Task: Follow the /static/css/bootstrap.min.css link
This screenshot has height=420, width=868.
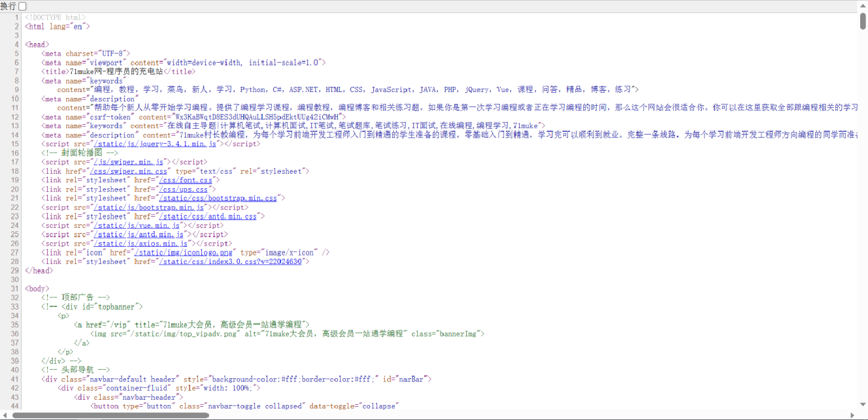Action: pos(219,198)
